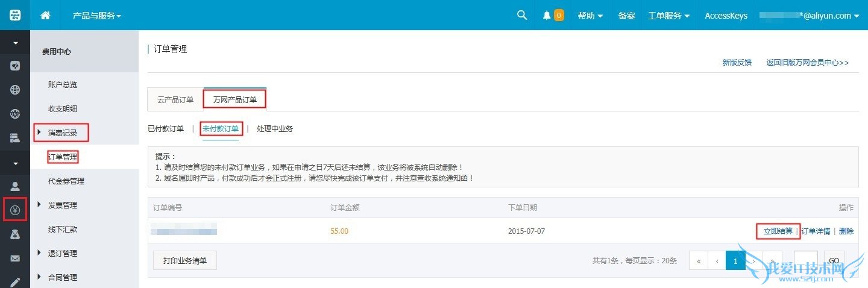
Task: Show 处理中业务 sub-tab
Action: pyautogui.click(x=275, y=129)
